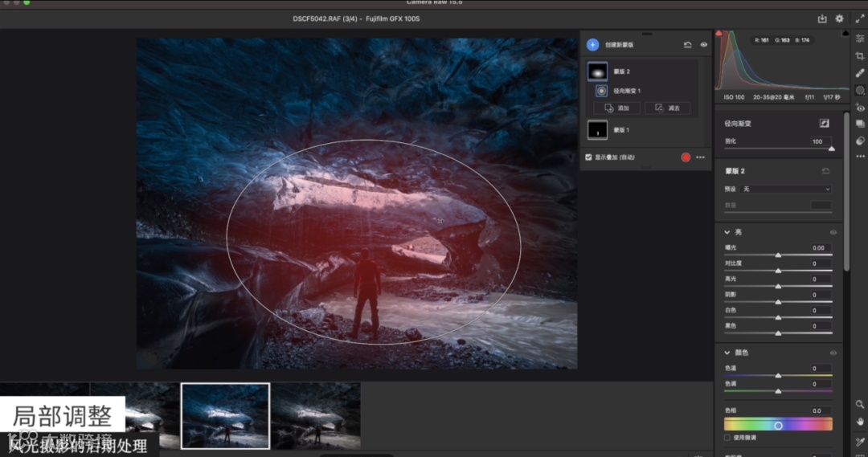Click the save image icon at top right
Image resolution: width=868 pixels, height=457 pixels.
(x=822, y=18)
